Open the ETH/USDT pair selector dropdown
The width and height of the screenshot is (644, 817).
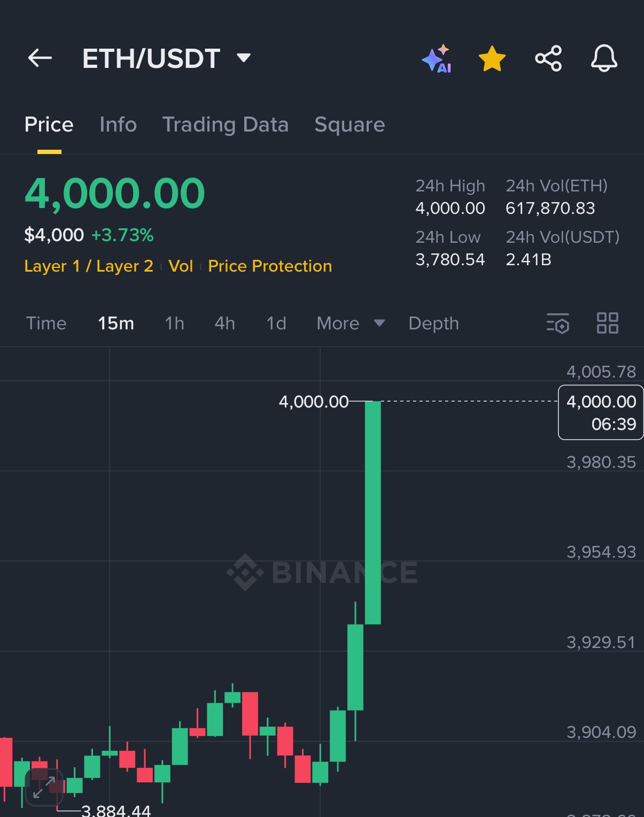coord(244,58)
